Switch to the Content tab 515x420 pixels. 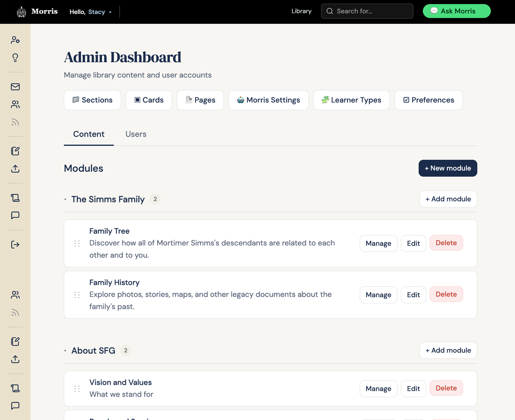[x=89, y=134]
